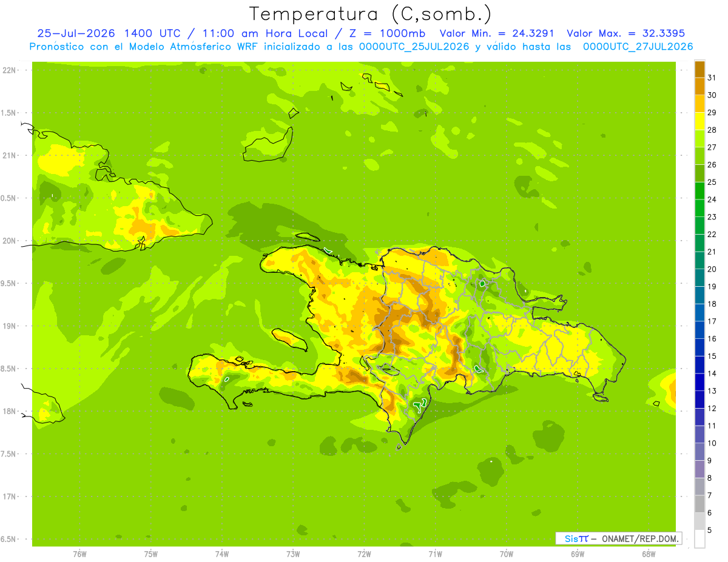
Task: Select the 'Z = 1000mb' level text
Action: 388,33
